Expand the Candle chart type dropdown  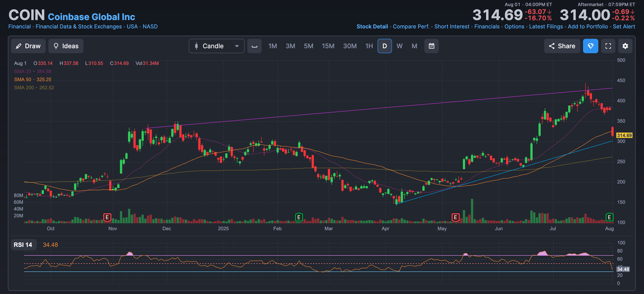point(216,46)
